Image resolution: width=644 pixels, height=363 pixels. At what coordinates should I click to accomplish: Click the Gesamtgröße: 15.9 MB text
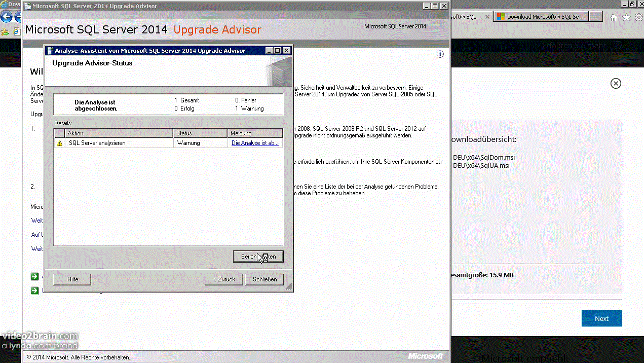481,275
